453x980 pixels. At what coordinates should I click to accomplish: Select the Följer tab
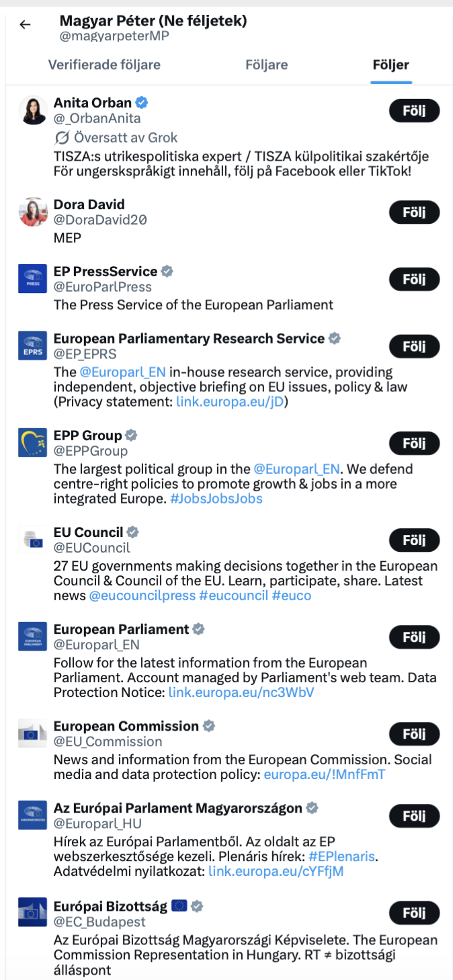[x=390, y=65]
